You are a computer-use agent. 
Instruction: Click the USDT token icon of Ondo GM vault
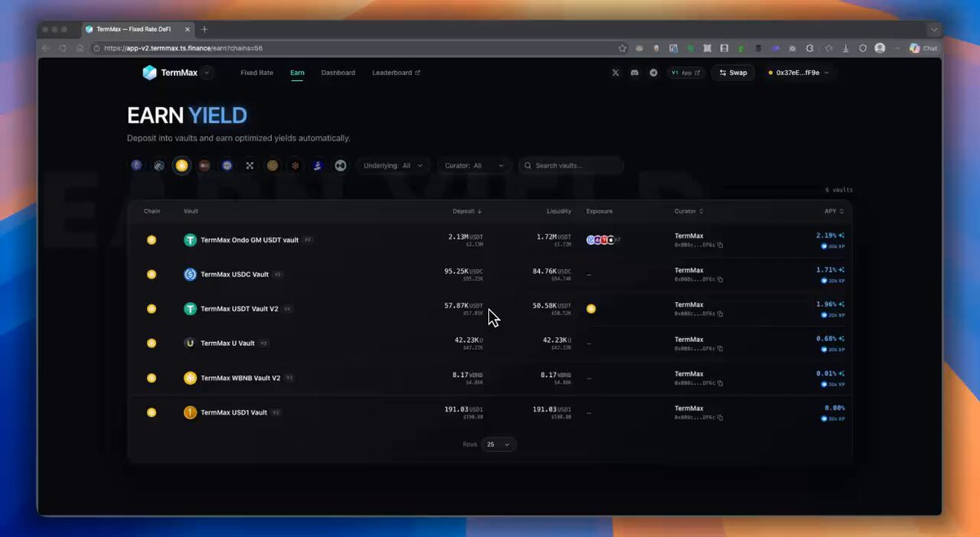click(x=190, y=240)
